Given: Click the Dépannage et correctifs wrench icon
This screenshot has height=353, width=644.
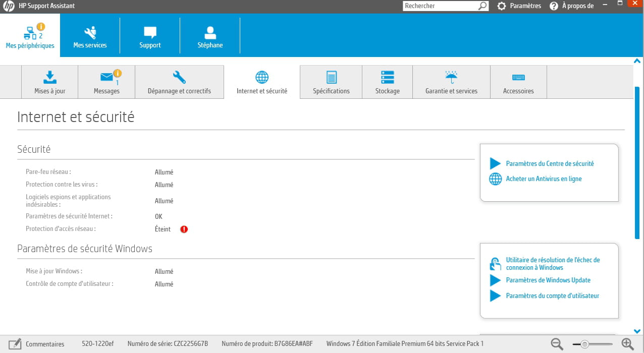Looking at the screenshot, I should (x=179, y=77).
